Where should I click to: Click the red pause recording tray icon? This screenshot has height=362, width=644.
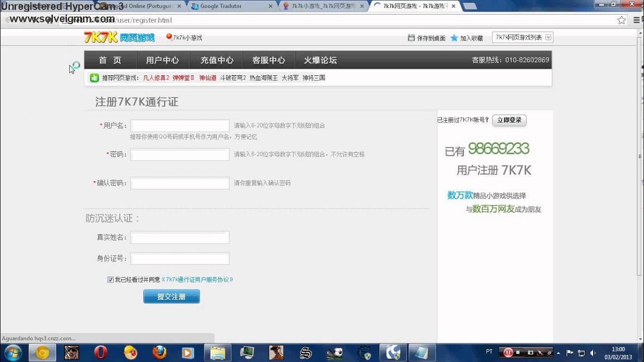(x=509, y=352)
